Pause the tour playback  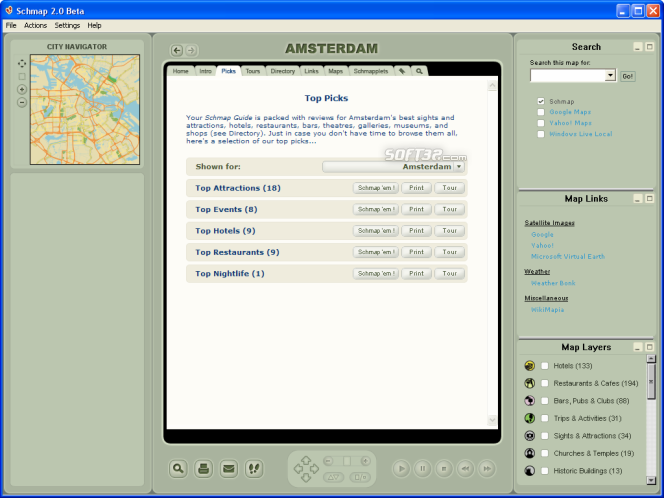coord(423,469)
